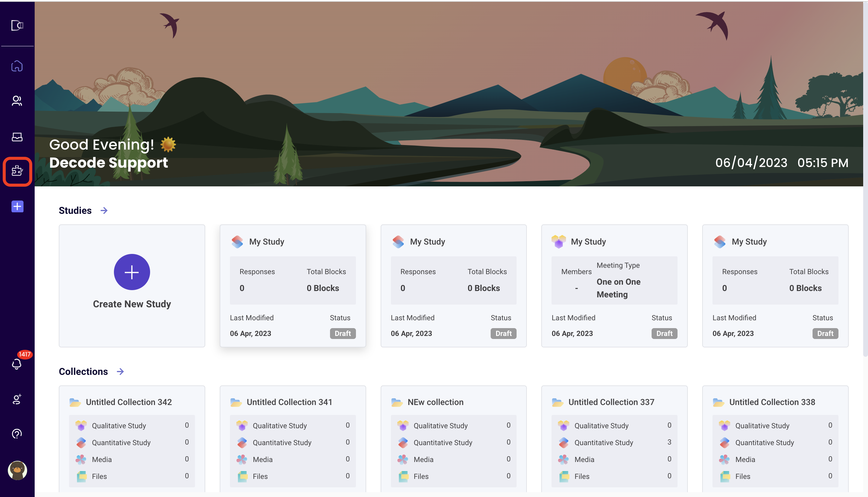Click the arrow next to Studies
The image size is (868, 497).
click(x=104, y=210)
